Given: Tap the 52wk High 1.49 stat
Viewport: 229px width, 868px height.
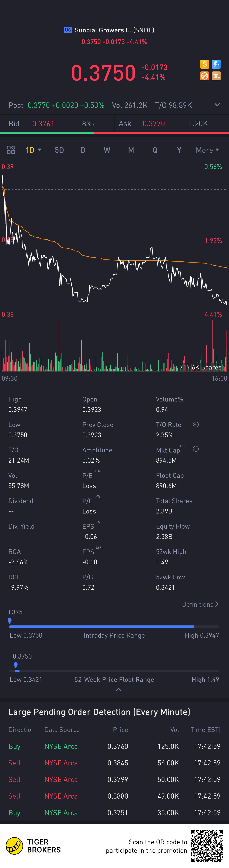Looking at the screenshot, I should click(171, 557).
